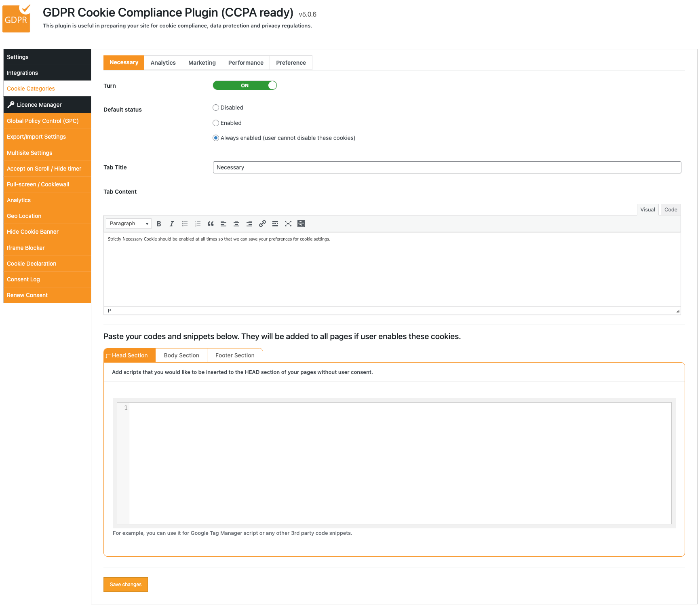Open the Paragraph format dropdown

[x=129, y=224]
